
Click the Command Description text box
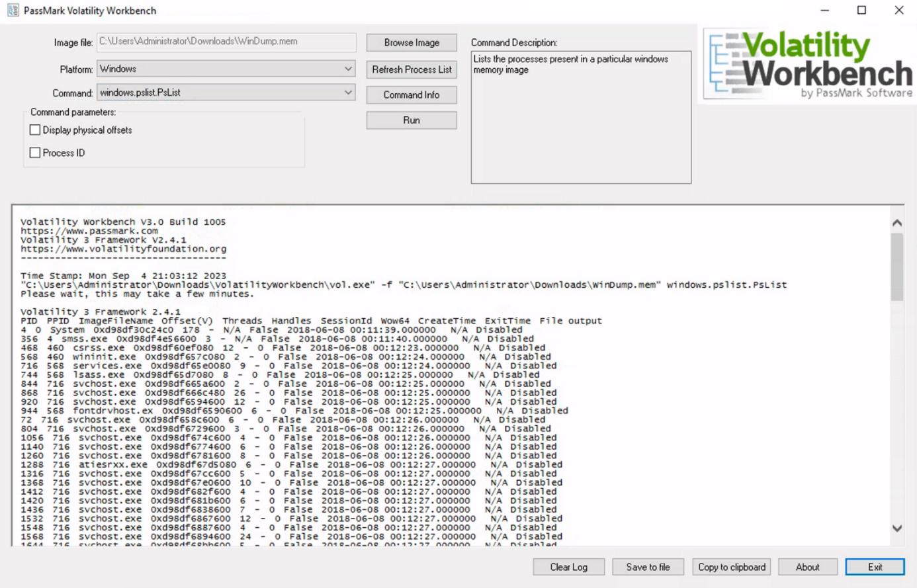[x=581, y=117]
